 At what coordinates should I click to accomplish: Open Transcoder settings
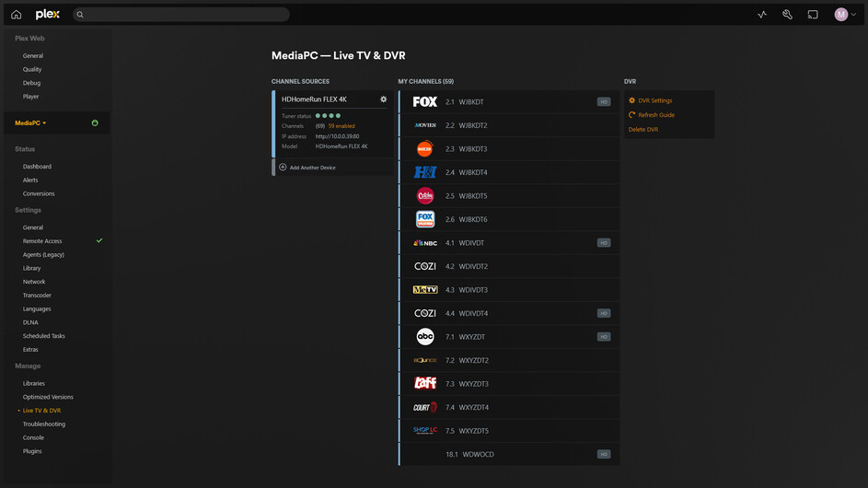(37, 296)
